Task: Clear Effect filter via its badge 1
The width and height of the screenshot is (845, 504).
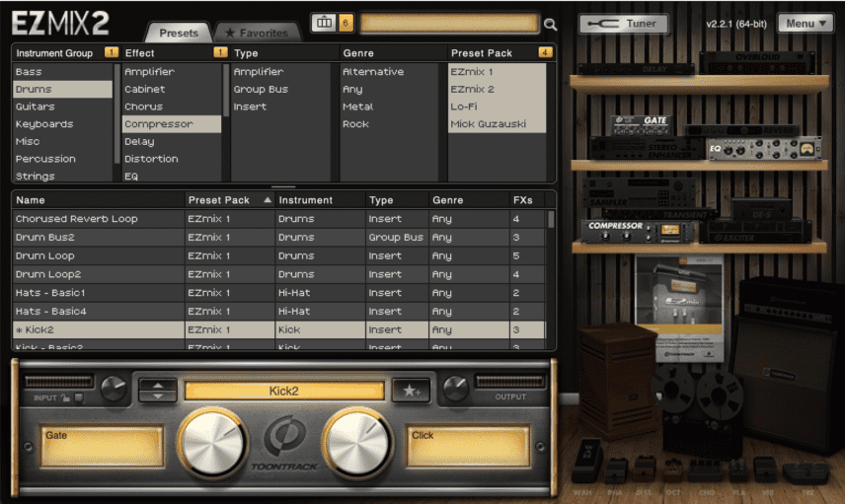Action: [220, 52]
